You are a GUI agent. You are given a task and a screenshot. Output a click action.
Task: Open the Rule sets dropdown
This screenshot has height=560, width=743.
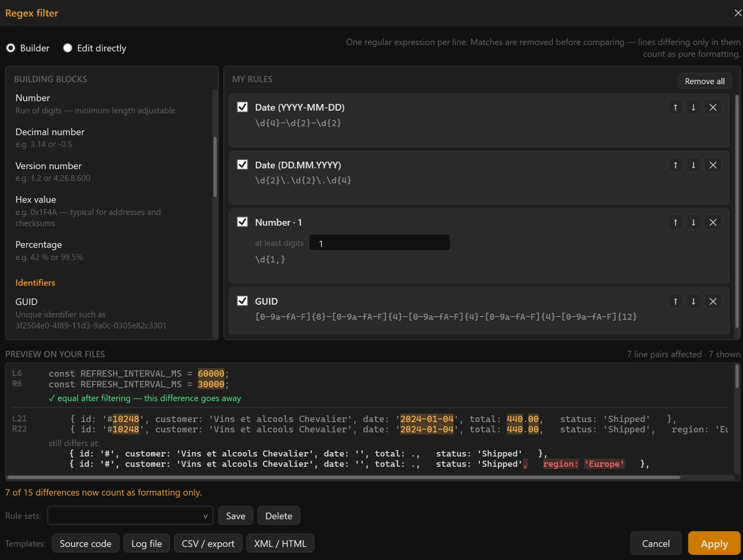coord(130,516)
